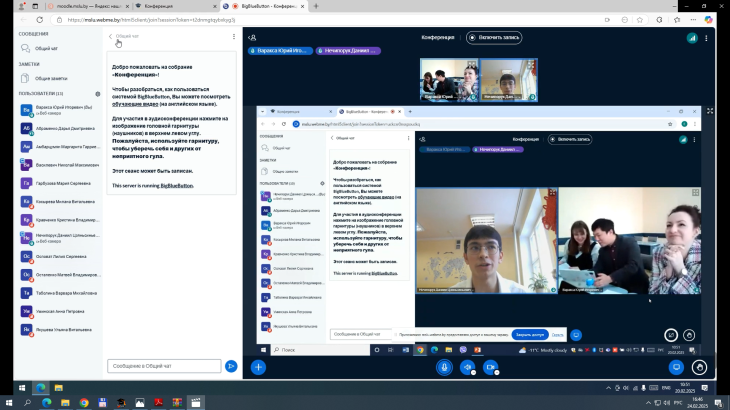Open File Explorer on the outer taskbar
This screenshot has width=730, height=410.
(x=65, y=403)
